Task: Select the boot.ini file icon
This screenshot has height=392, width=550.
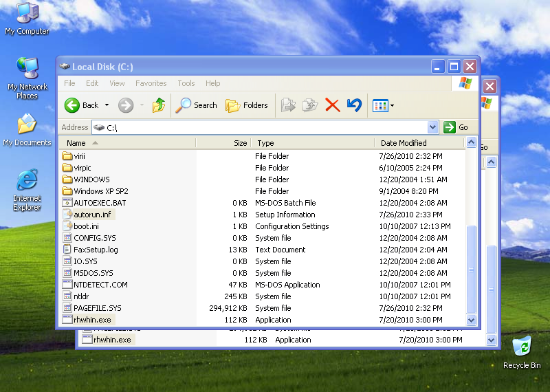Action: click(x=67, y=226)
